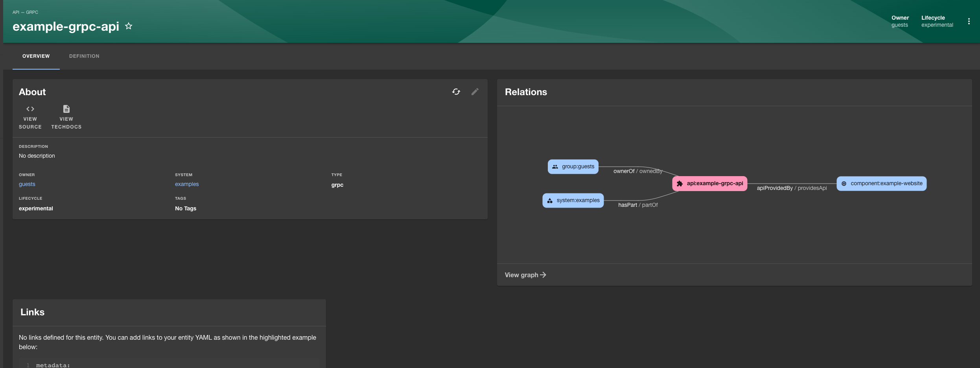980x368 pixels.
Task: Click the View TechDocs document icon
Action: coord(66,109)
